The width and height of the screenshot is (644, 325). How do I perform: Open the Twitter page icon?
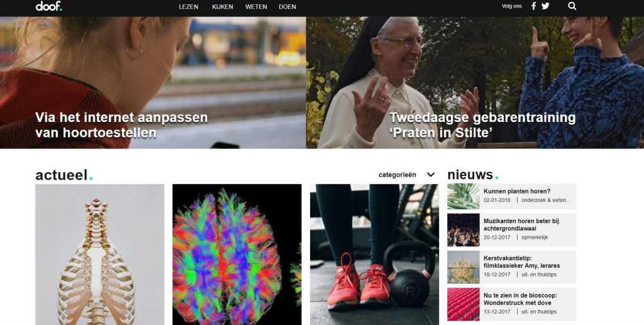(x=545, y=6)
